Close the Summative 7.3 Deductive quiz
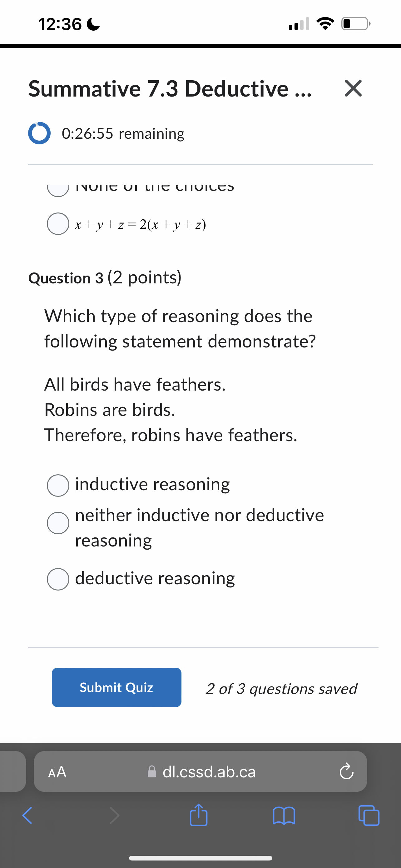The height and width of the screenshot is (868, 401). [353, 89]
